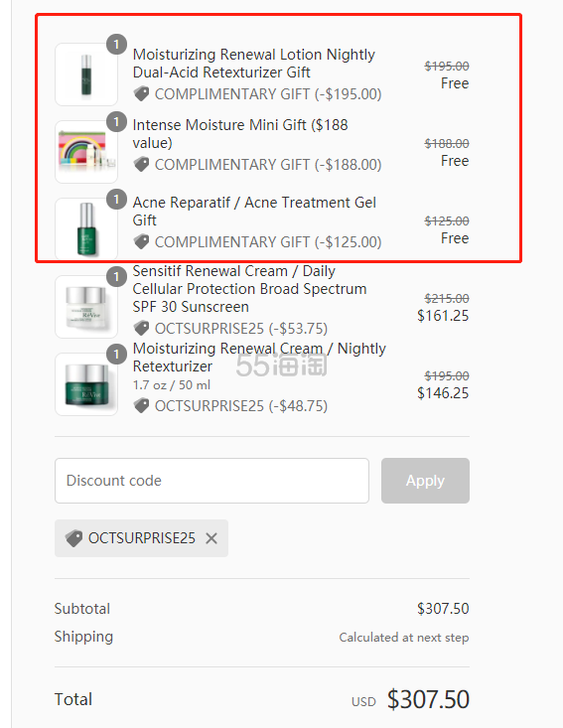Click tag icon beside OCTSURPRISE25 (-$53.75)
The image size is (563, 728).
coord(141,329)
